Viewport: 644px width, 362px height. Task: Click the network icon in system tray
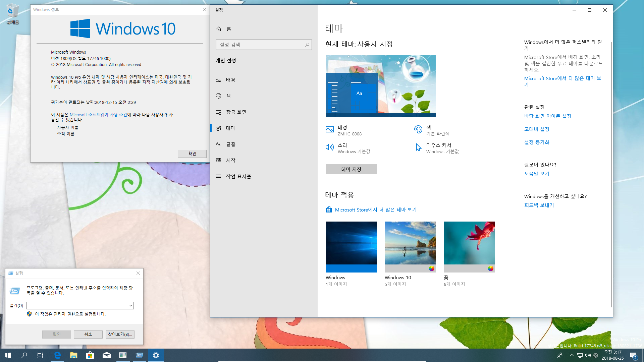pos(580,355)
